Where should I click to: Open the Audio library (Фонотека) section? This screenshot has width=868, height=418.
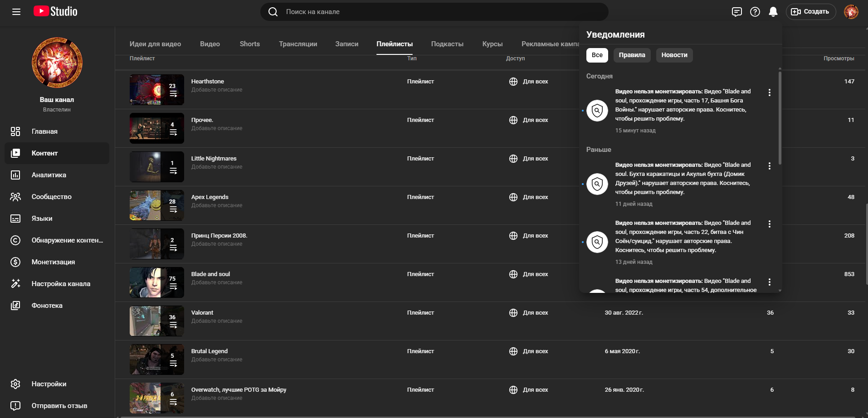click(47, 306)
